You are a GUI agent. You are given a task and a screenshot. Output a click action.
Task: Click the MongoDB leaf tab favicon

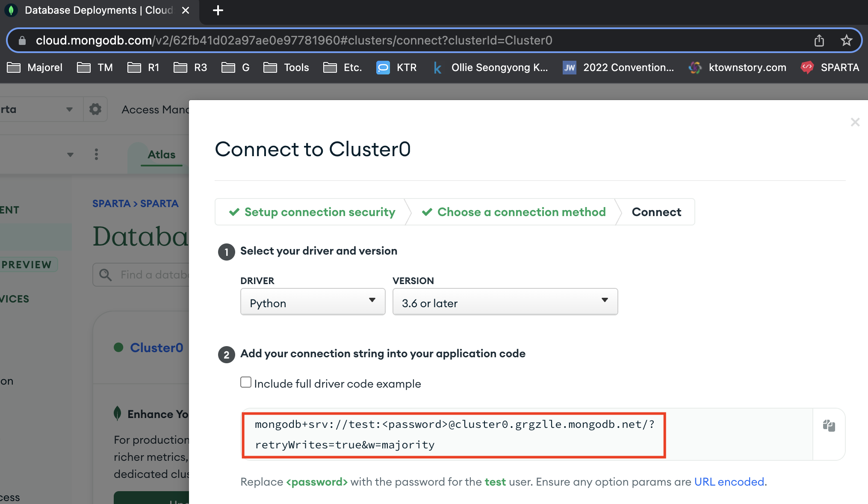11,10
